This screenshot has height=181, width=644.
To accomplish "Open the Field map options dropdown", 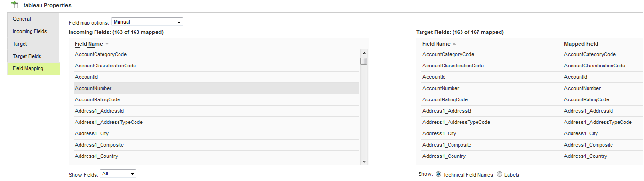I will [x=147, y=22].
